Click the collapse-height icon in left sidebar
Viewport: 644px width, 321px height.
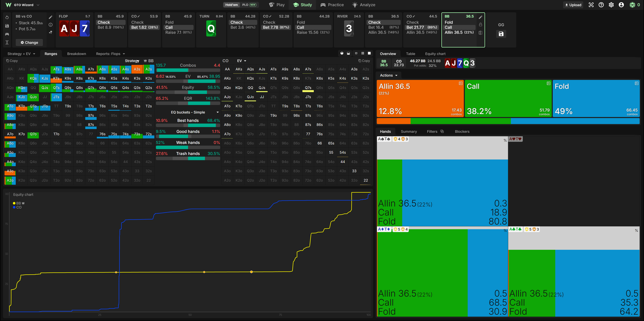point(7,42)
